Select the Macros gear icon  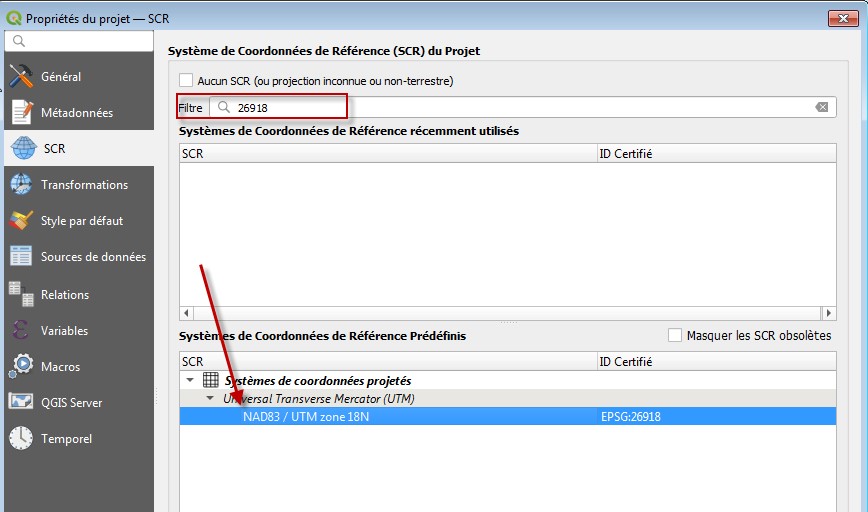[21, 366]
